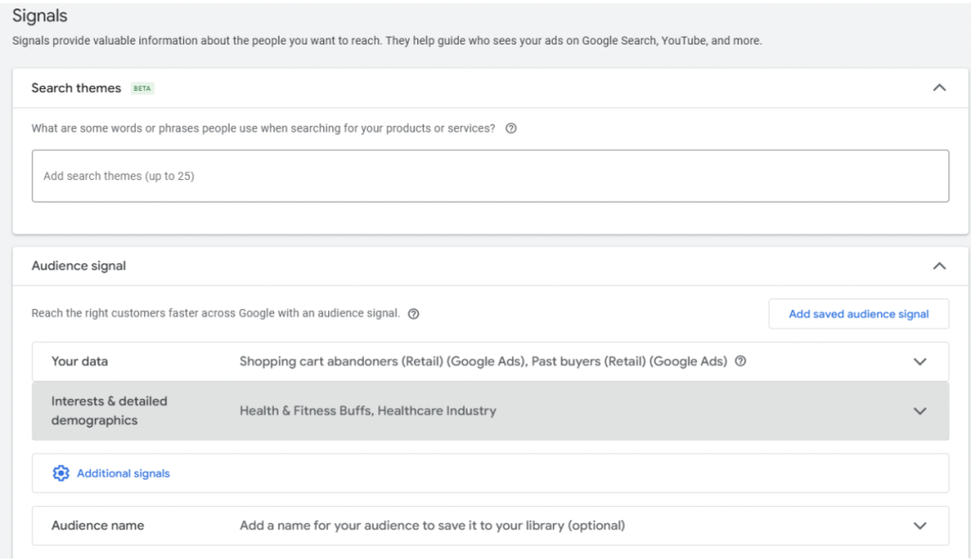971x560 pixels.
Task: Click into the Add search themes input field
Action: (489, 176)
